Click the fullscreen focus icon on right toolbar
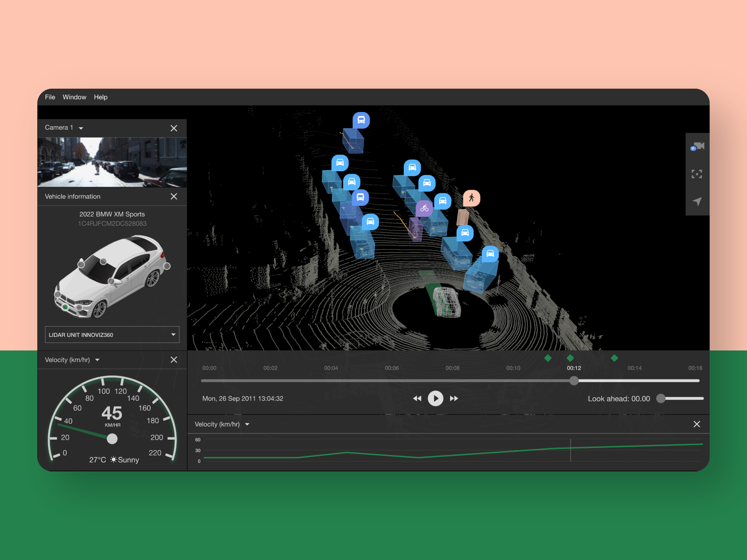This screenshot has height=560, width=747. pos(697,174)
